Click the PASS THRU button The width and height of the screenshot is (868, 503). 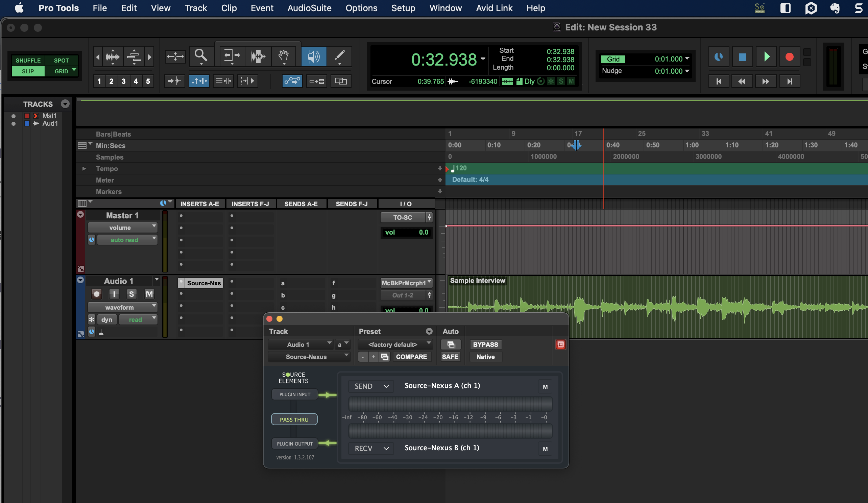click(x=294, y=419)
